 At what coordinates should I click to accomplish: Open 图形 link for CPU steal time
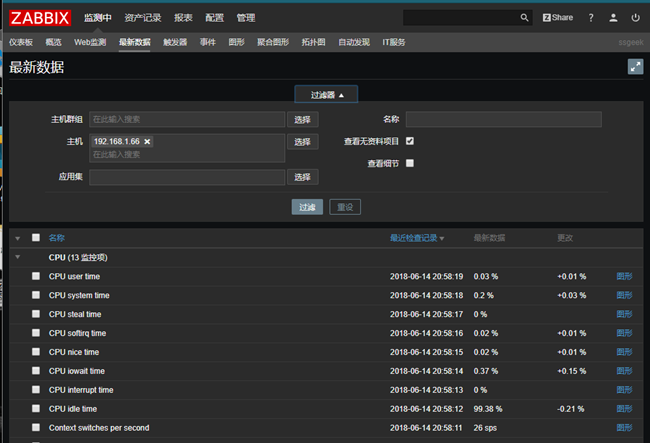[x=624, y=314]
